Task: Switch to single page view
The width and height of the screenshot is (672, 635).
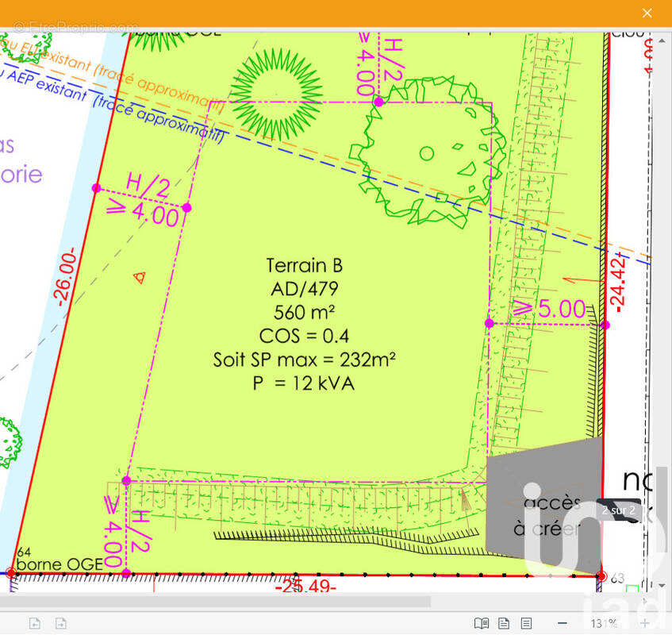Action: point(504,623)
